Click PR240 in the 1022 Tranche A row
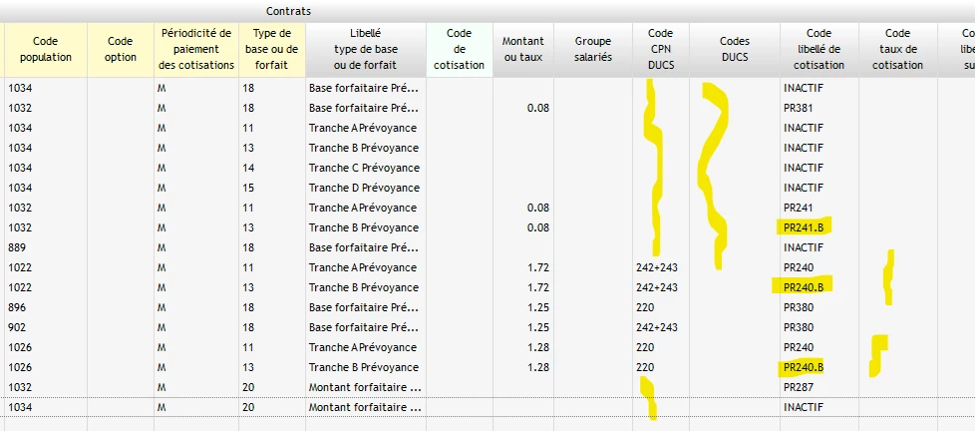 coord(799,267)
